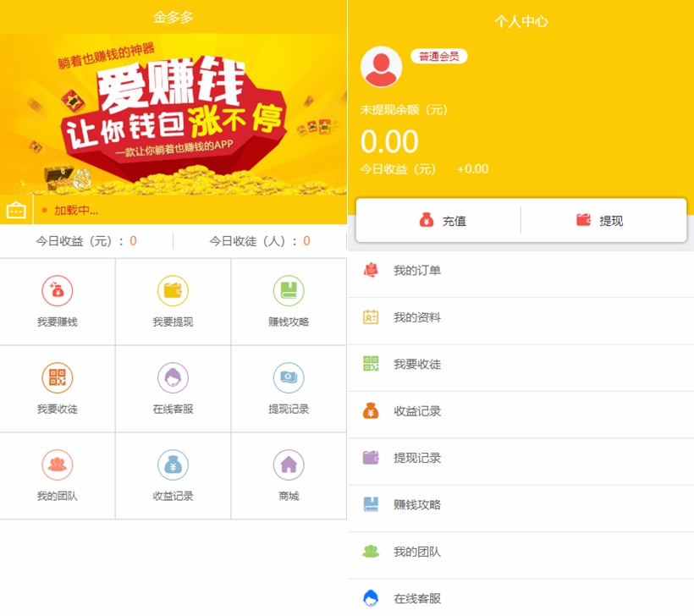Screen dimensions: 694x616
Task: Click 今日收益（元） label in personal center
Action: 398,169
